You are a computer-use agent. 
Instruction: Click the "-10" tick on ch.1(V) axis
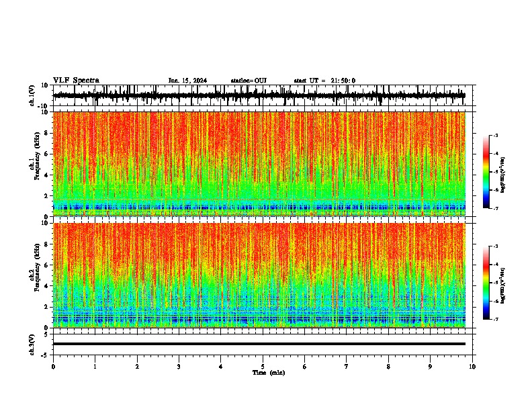[44, 106]
